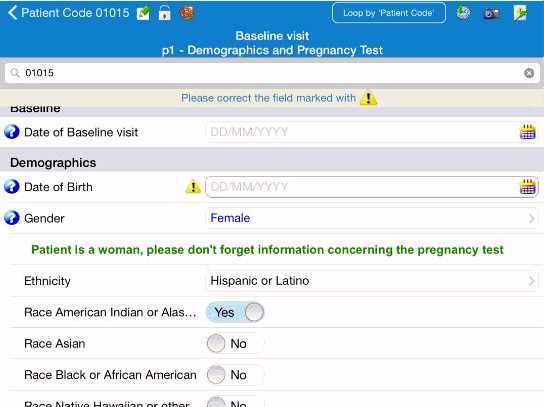The image size is (544, 407).
Task: Open the globe icon in top bar
Action: [x=463, y=13]
